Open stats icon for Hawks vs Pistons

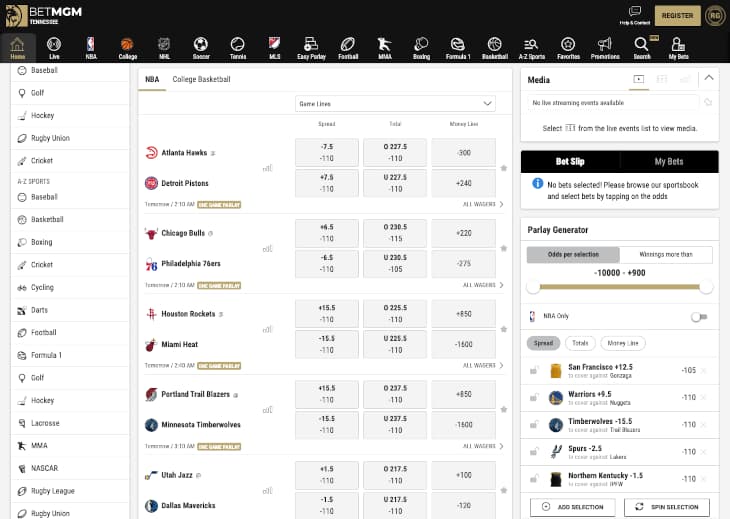click(x=267, y=168)
